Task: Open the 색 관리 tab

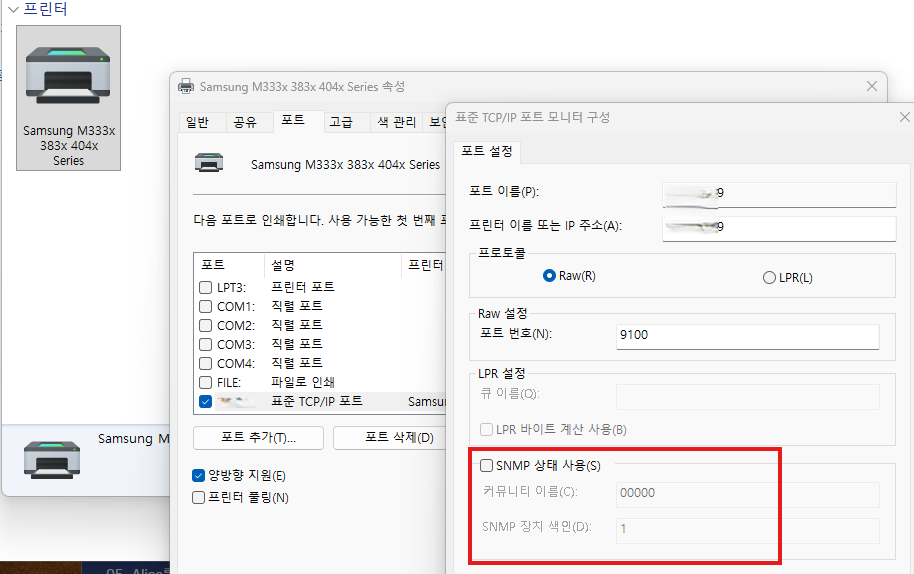Action: click(396, 122)
